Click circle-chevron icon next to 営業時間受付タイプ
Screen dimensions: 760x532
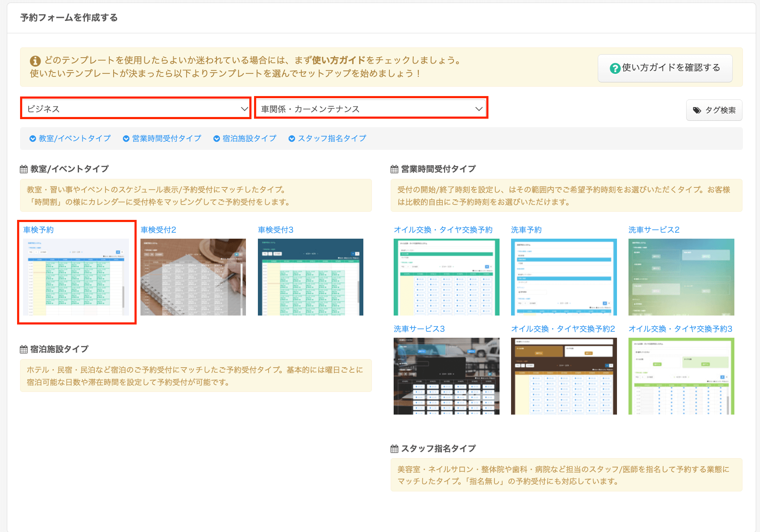(x=126, y=139)
